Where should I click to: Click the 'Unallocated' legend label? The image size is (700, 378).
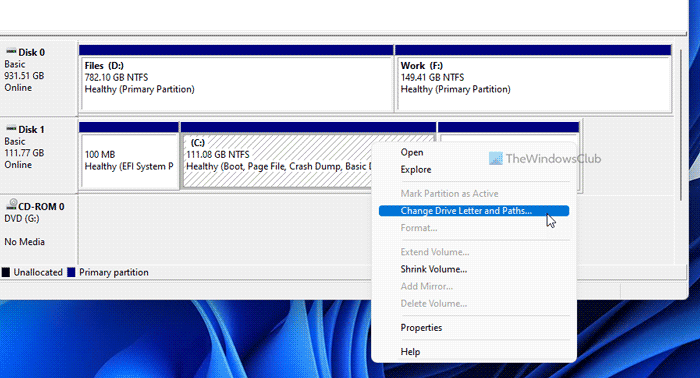[38, 272]
